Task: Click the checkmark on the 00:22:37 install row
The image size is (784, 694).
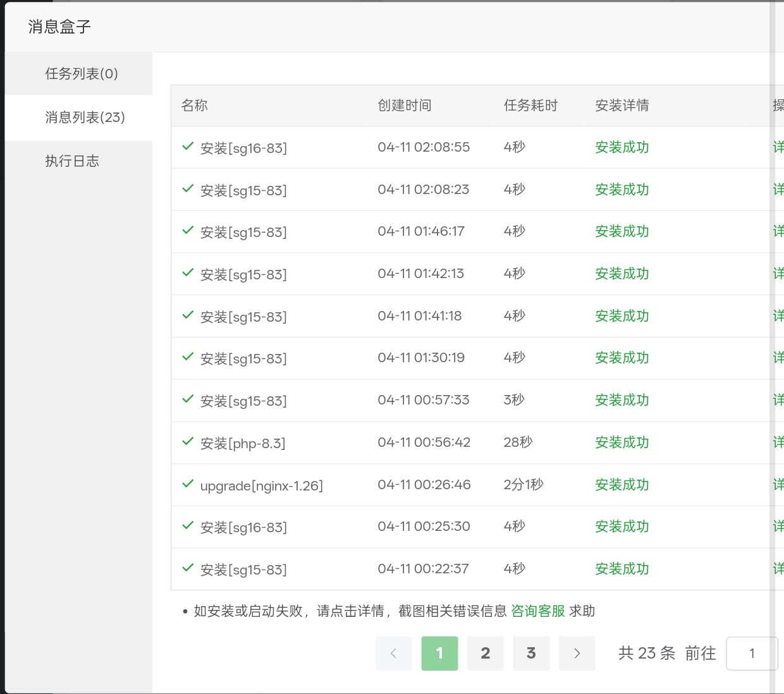Action: pos(187,567)
